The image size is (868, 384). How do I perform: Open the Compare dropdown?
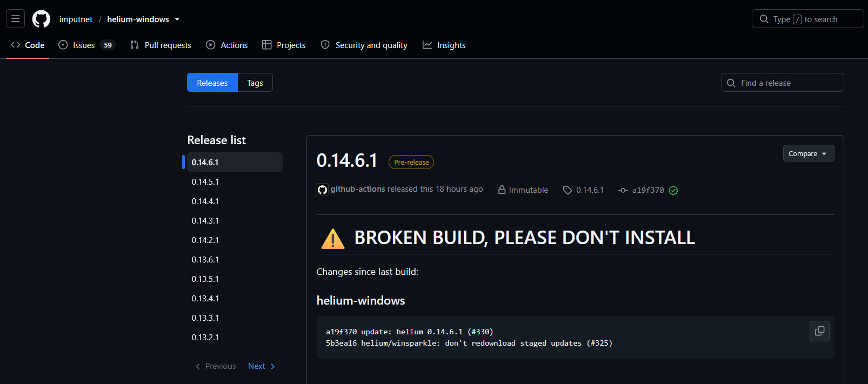[809, 153]
